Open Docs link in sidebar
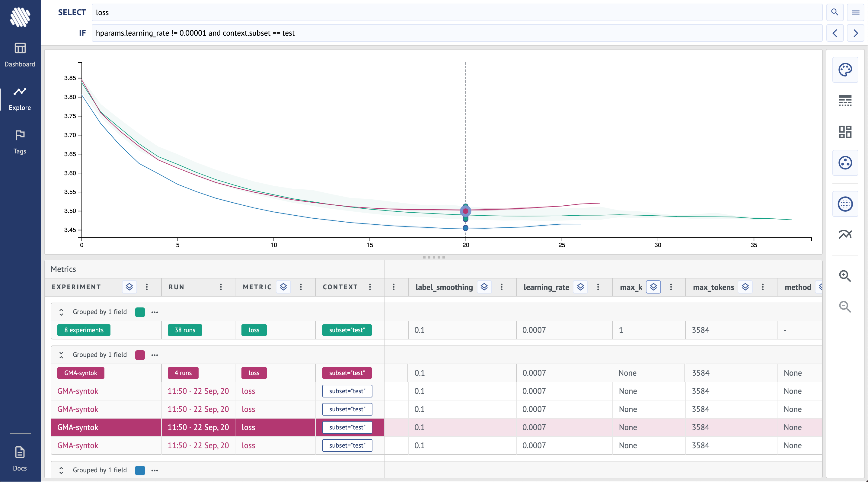This screenshot has height=482, width=868. point(20,458)
